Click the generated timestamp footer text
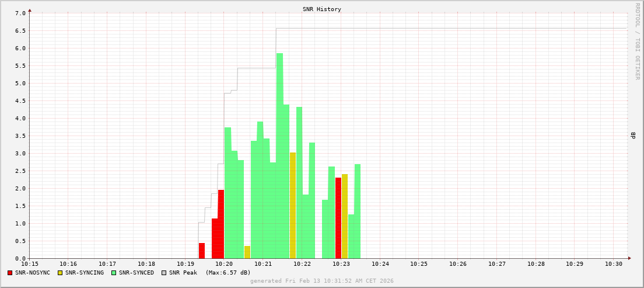 coord(321,281)
